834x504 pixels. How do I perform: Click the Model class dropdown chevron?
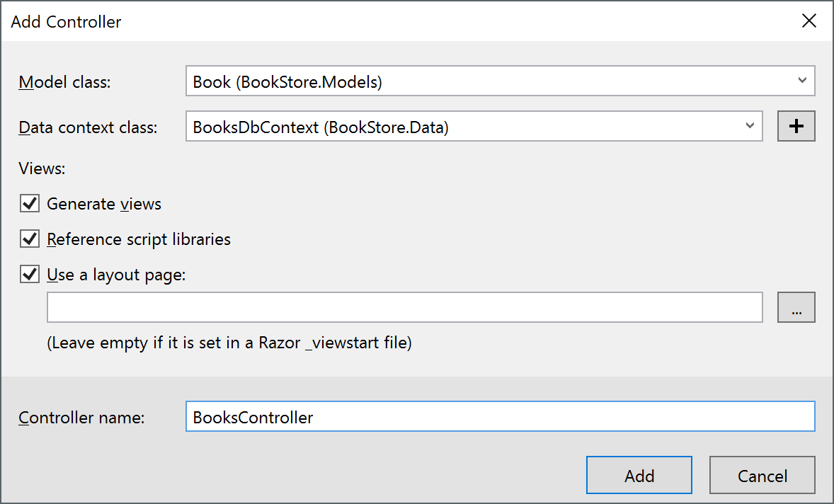(804, 81)
